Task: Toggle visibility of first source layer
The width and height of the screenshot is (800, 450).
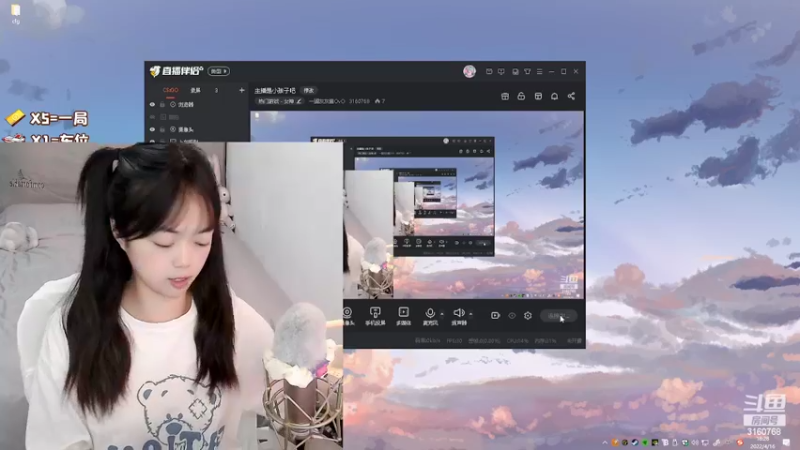Action: 152,105
